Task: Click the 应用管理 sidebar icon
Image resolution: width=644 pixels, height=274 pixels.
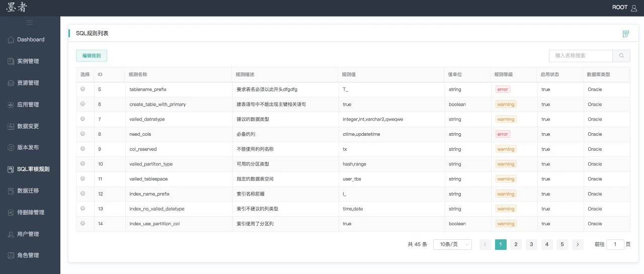Action: pyautogui.click(x=11, y=105)
